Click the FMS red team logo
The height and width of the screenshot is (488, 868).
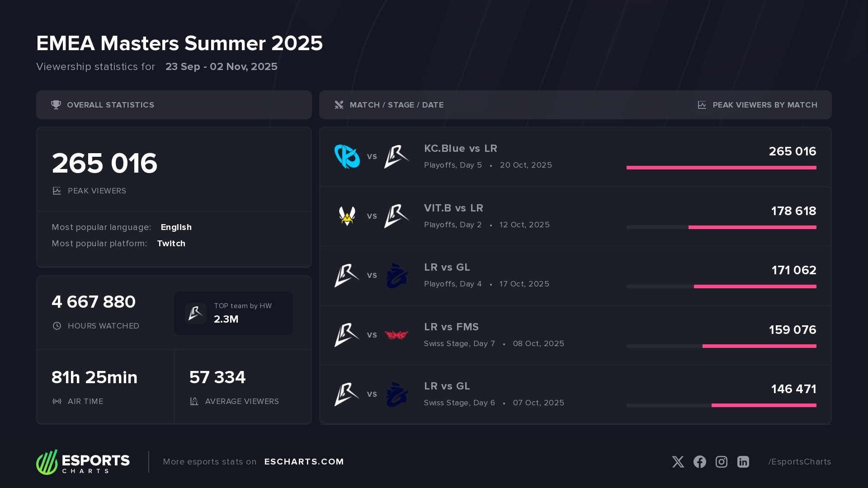click(x=396, y=335)
